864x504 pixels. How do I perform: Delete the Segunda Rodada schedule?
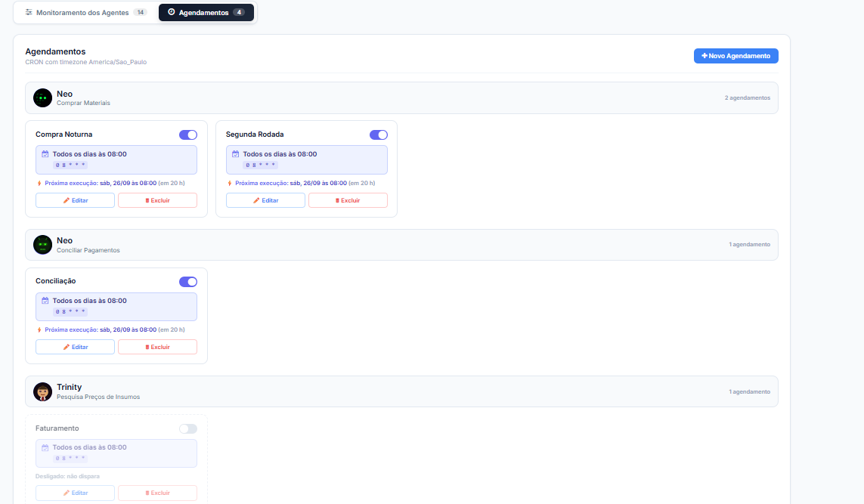[x=348, y=200]
